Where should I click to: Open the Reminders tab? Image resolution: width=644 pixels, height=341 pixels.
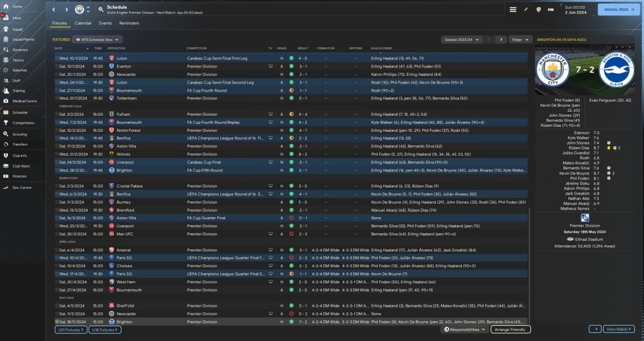tap(129, 23)
